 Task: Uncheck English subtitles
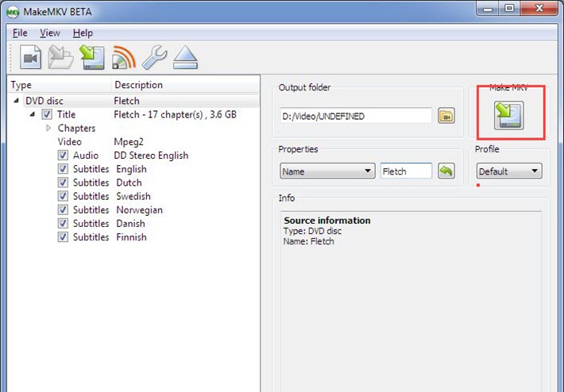pyautogui.click(x=63, y=169)
